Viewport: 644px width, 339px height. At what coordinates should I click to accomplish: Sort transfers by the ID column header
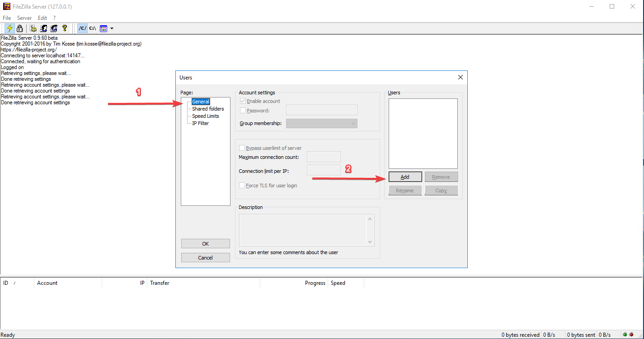pyautogui.click(x=17, y=283)
